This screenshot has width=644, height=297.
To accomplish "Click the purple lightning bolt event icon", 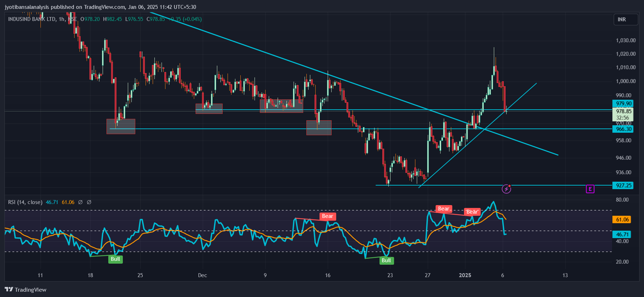I will pyautogui.click(x=506, y=189).
